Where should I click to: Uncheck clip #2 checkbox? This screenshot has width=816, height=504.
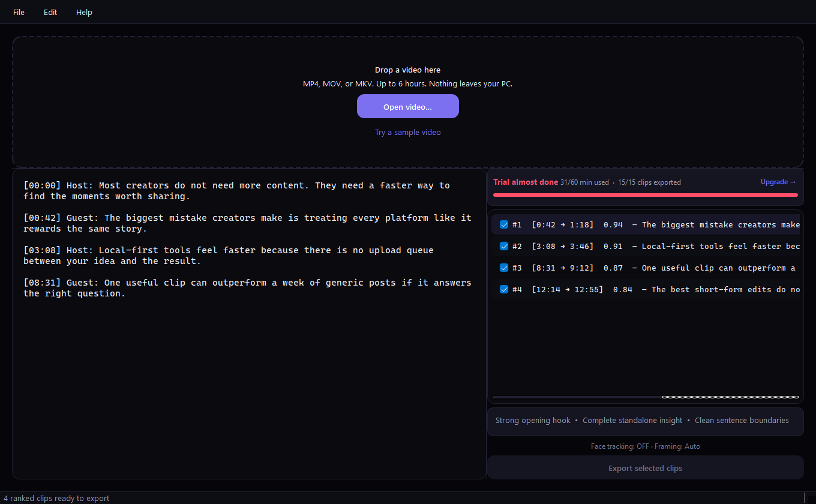point(504,246)
